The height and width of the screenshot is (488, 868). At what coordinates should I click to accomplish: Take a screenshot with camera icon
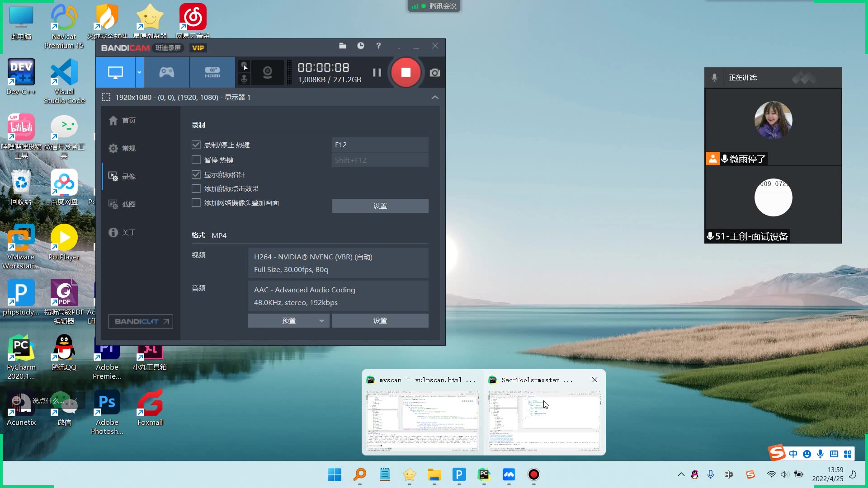pyautogui.click(x=434, y=73)
